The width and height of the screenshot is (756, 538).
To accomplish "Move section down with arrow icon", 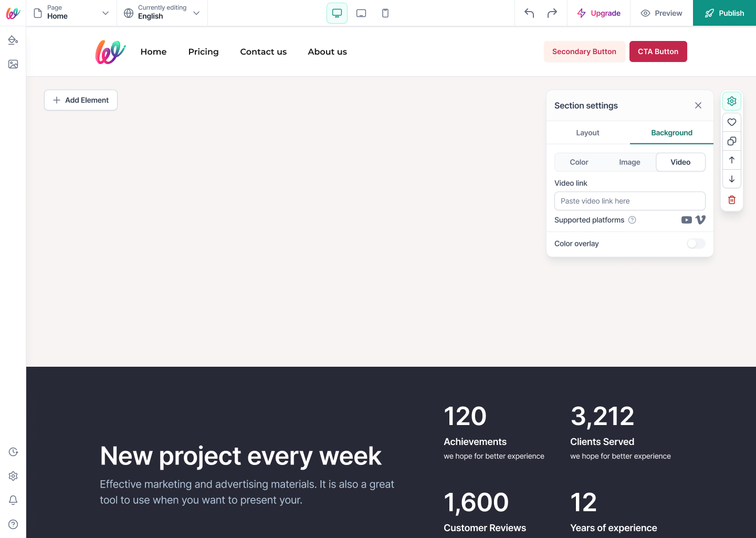I will pyautogui.click(x=732, y=179).
